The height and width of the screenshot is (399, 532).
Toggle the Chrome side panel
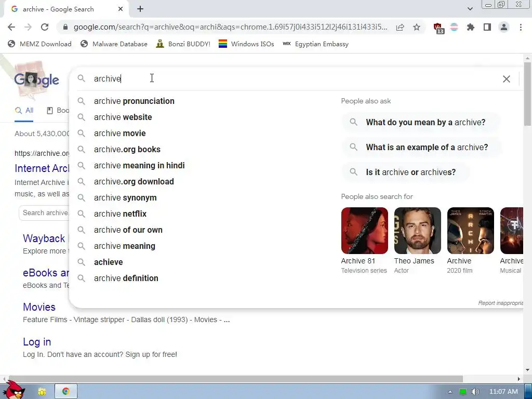click(x=487, y=27)
